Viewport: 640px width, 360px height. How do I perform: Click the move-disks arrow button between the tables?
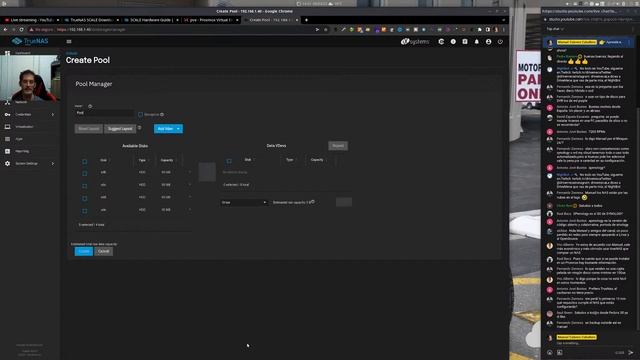(x=207, y=172)
